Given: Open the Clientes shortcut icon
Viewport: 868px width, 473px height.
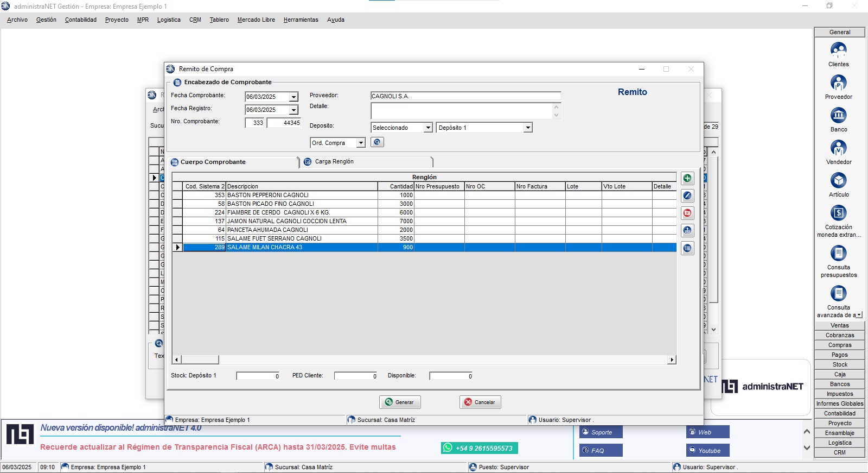Looking at the screenshot, I should [x=838, y=51].
